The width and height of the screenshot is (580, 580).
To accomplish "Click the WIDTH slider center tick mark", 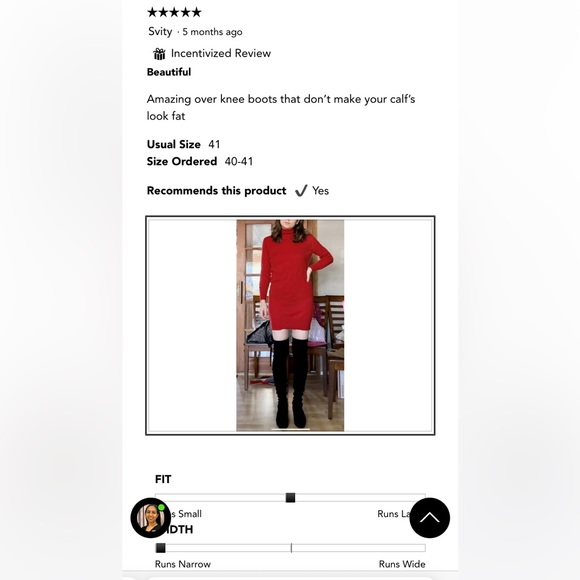I will click(x=291, y=548).
